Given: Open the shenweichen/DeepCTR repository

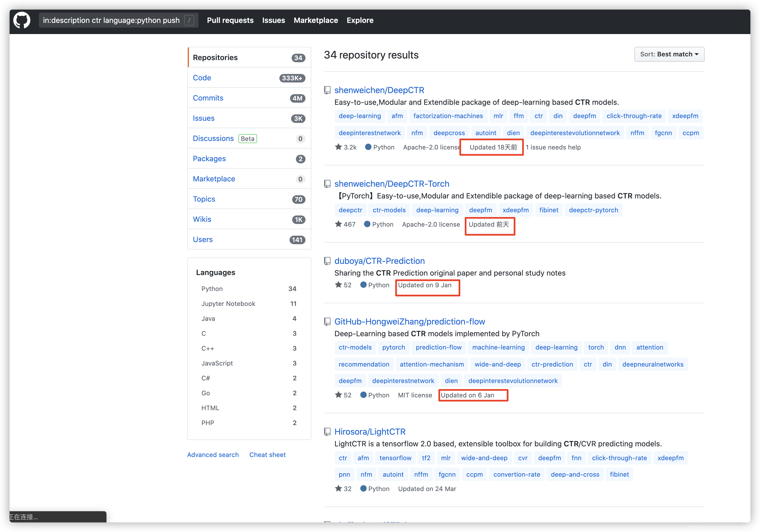Looking at the screenshot, I should [379, 90].
